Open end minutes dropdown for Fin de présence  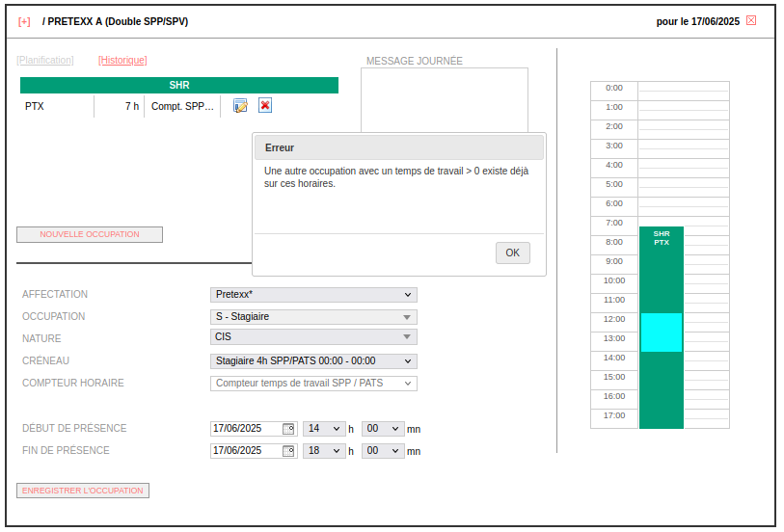[383, 451]
